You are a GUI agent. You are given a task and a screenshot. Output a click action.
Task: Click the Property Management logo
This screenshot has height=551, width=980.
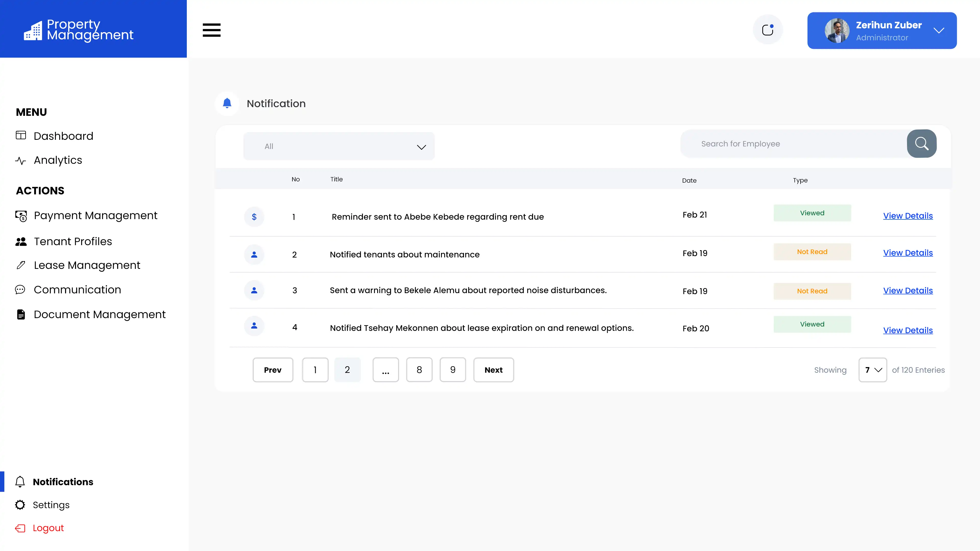point(79,30)
